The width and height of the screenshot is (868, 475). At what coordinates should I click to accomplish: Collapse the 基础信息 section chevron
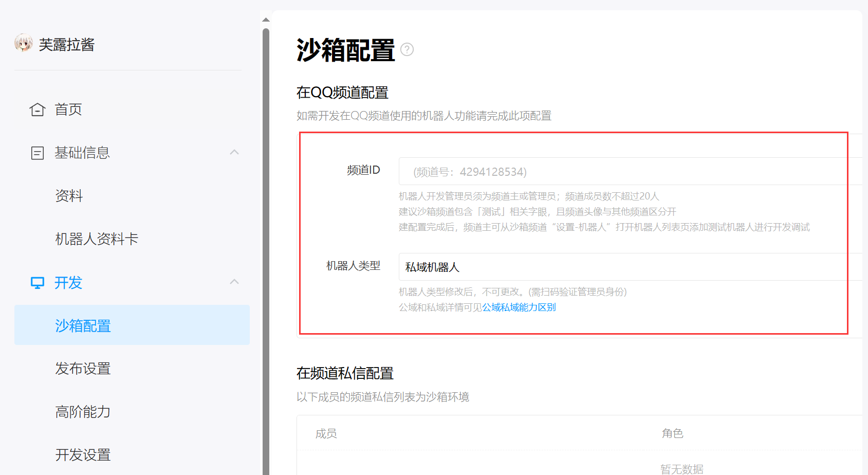234,152
